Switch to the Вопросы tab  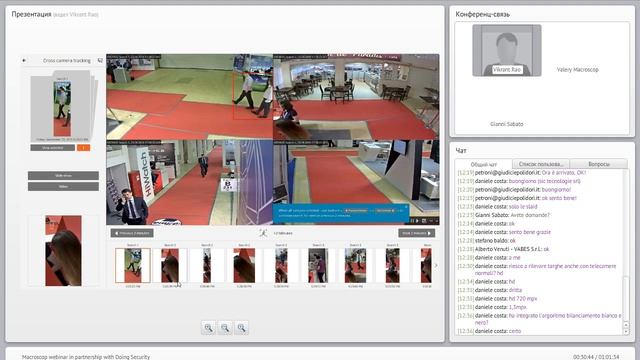(598, 164)
